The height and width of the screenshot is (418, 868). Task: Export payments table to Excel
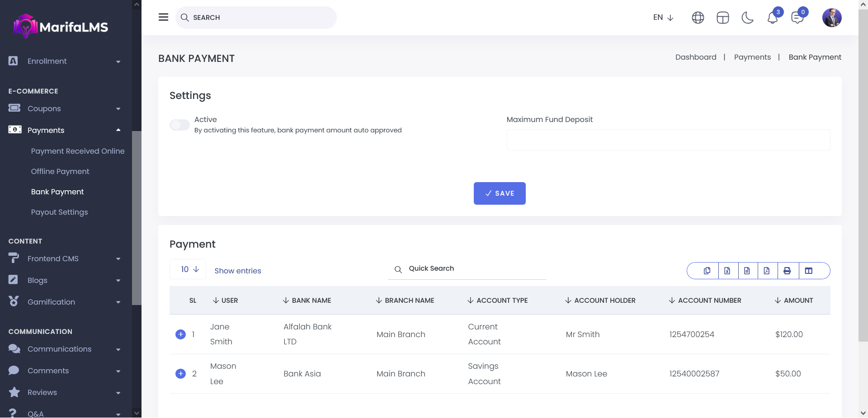coord(727,271)
